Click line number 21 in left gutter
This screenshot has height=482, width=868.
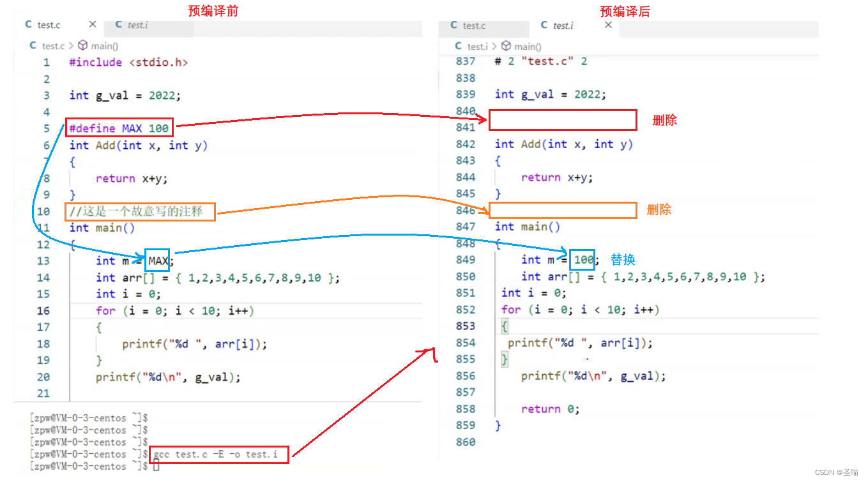[43, 394]
